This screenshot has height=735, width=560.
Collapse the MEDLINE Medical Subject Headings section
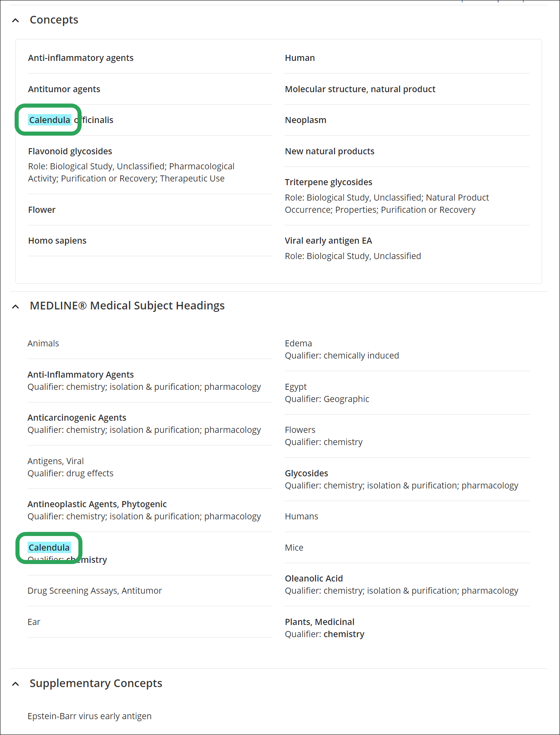(15, 307)
